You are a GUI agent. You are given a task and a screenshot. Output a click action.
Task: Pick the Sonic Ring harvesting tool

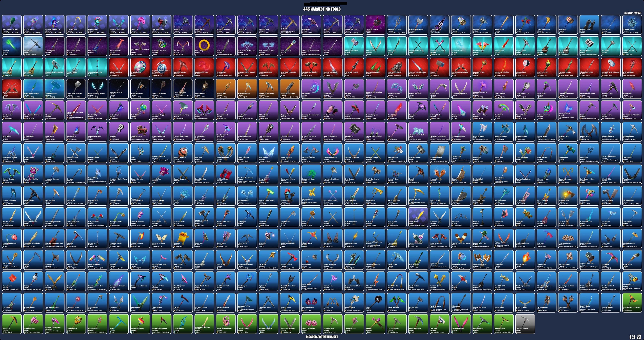point(204,46)
